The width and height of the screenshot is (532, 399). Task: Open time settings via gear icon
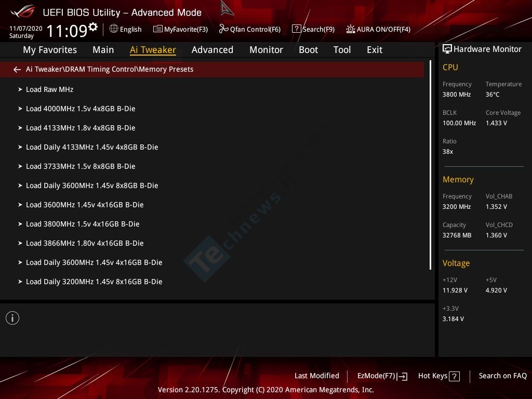(92, 26)
